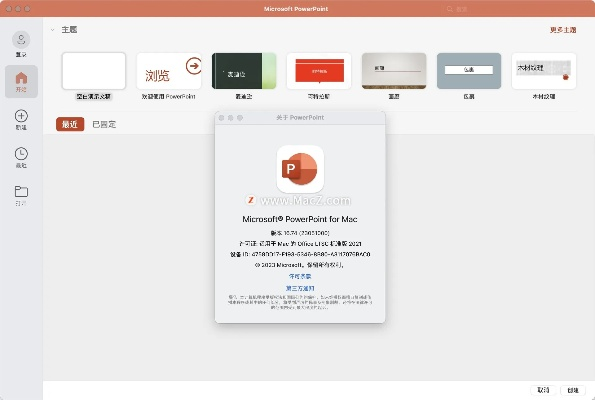Image resolution: width=595 pixels, height=400 pixels.
Task: Click the Cancel button at bottom right
Action: point(543,390)
